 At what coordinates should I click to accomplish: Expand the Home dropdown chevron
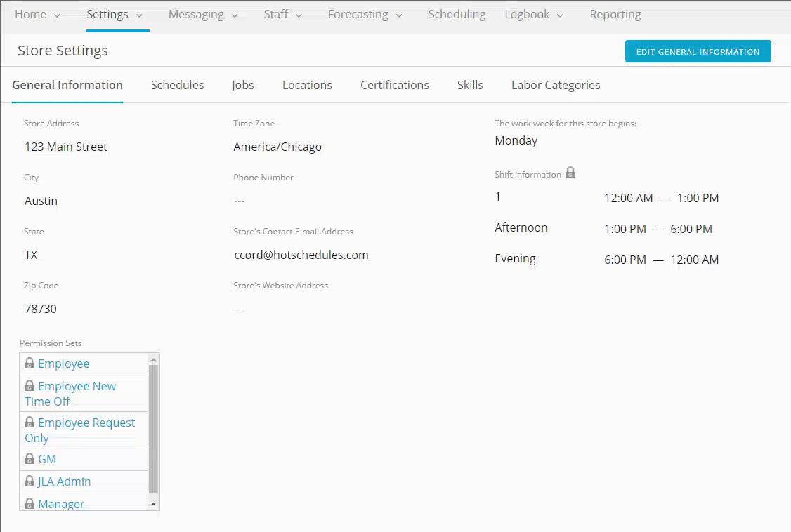click(x=55, y=14)
